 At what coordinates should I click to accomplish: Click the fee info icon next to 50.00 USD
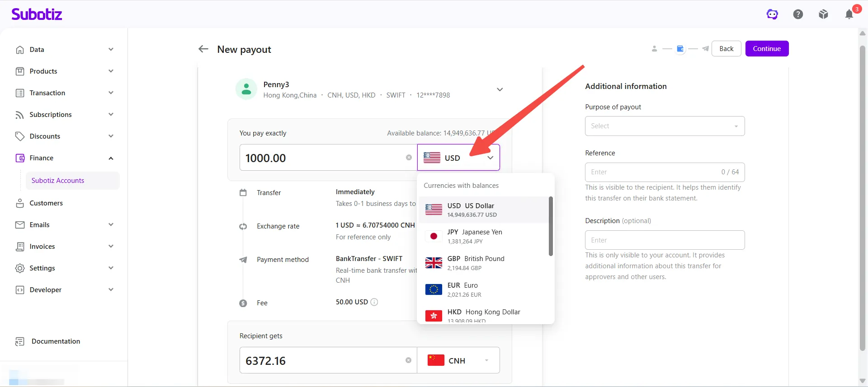click(x=374, y=302)
